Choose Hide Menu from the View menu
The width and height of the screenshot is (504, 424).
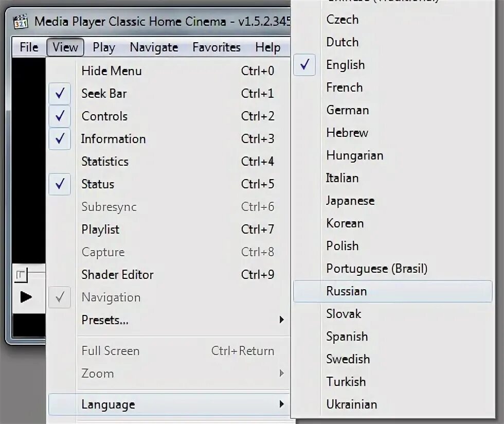169,71
